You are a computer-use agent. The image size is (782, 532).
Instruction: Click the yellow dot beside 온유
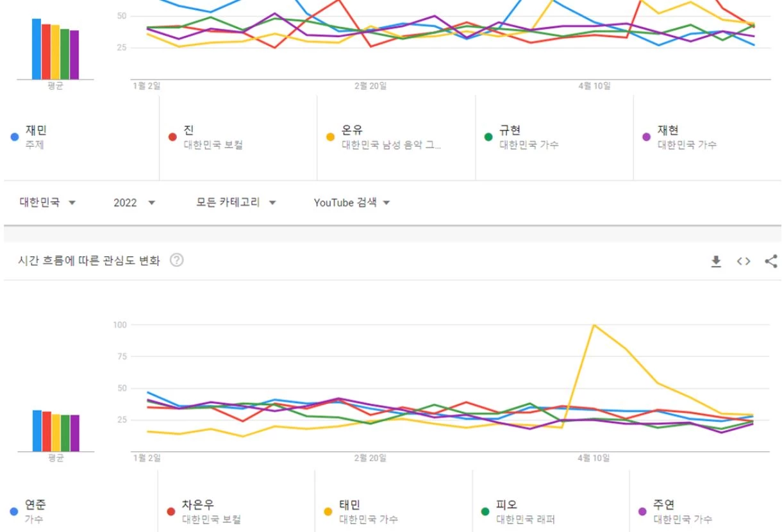(330, 137)
